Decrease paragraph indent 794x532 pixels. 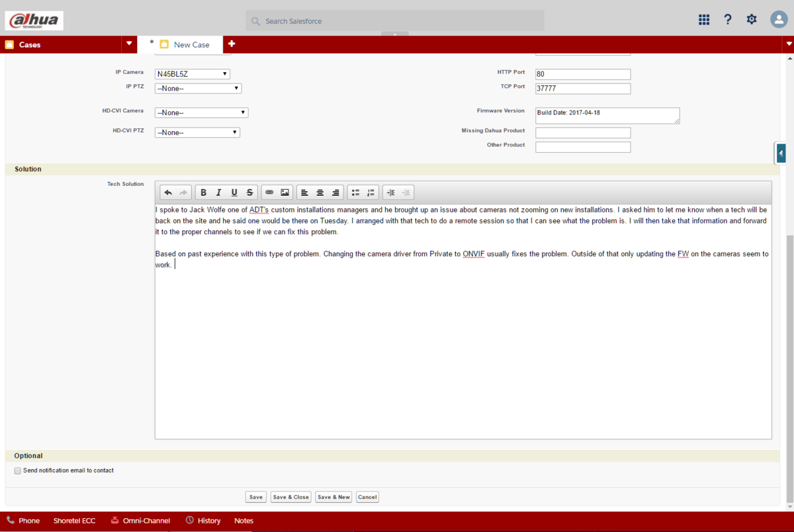pyautogui.click(x=406, y=193)
